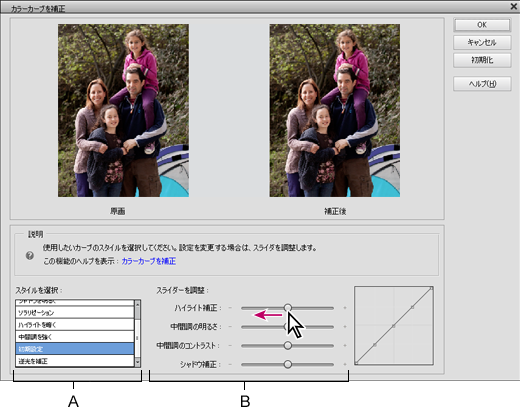Click the minus sign beside シャドウ補正
Viewport: 520px width, 420px height.
pyautogui.click(x=230, y=364)
